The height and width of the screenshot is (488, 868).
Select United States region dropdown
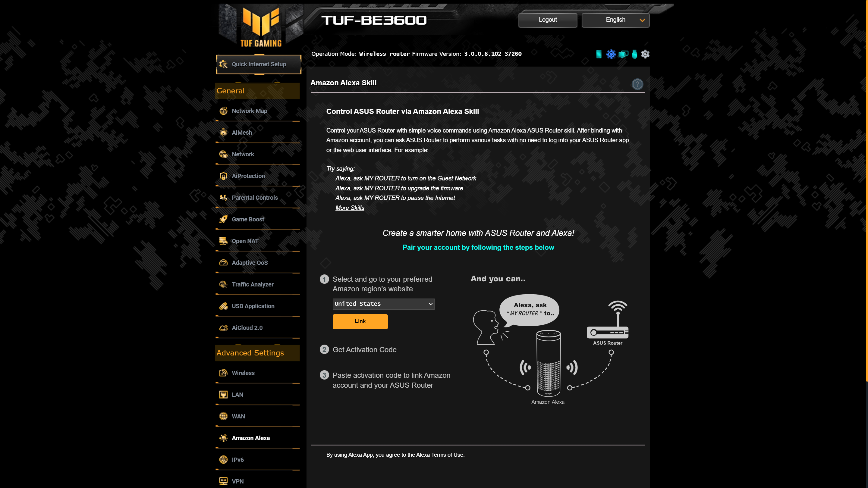point(383,304)
